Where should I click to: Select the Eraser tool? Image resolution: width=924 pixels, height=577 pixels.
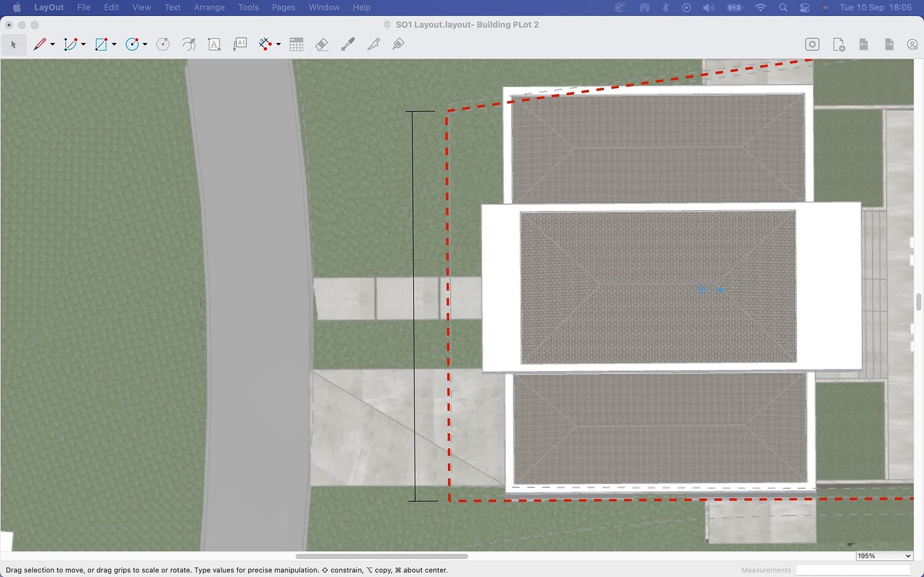[321, 44]
